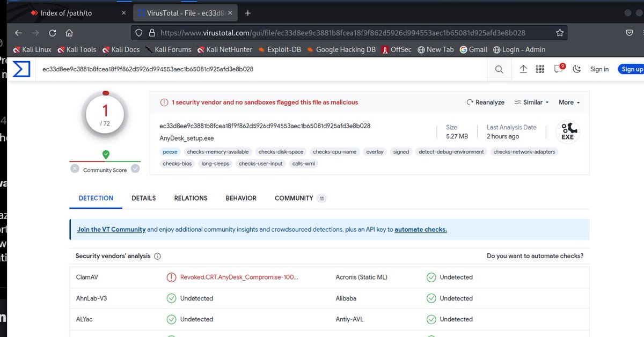
Task: Open the Kali Forums bookmark
Action: click(x=168, y=49)
